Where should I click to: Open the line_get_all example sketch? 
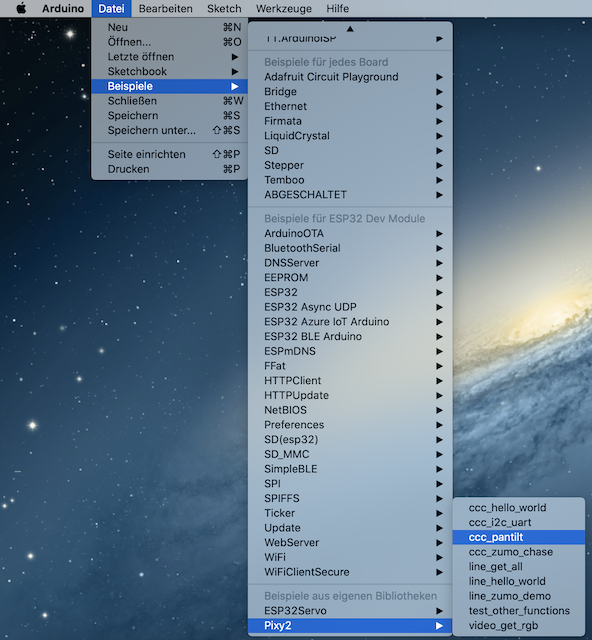click(x=519, y=567)
